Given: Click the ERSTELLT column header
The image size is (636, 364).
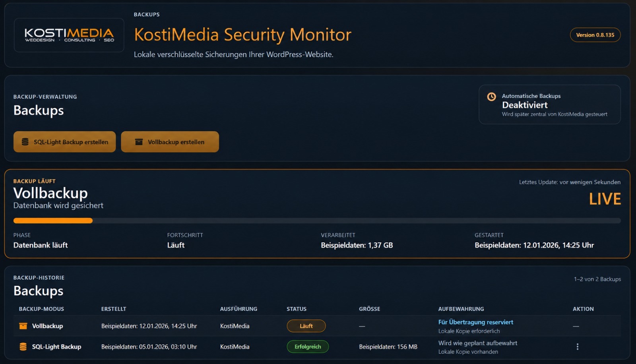Looking at the screenshot, I should 114,309.
